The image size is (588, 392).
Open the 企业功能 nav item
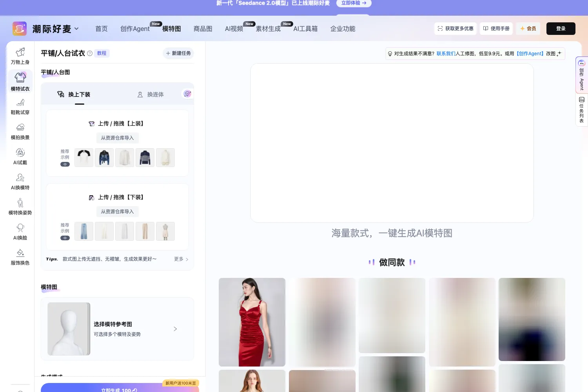coord(343,29)
